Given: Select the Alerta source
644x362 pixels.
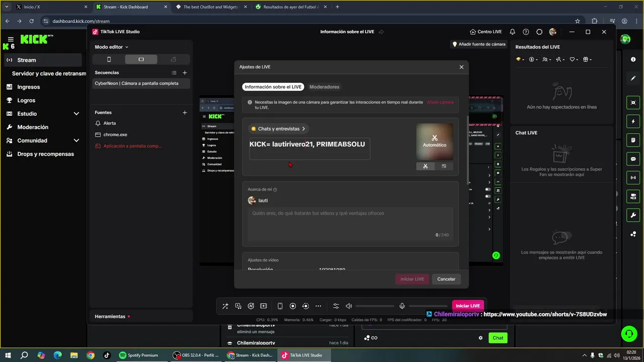Looking at the screenshot, I should [x=141, y=123].
